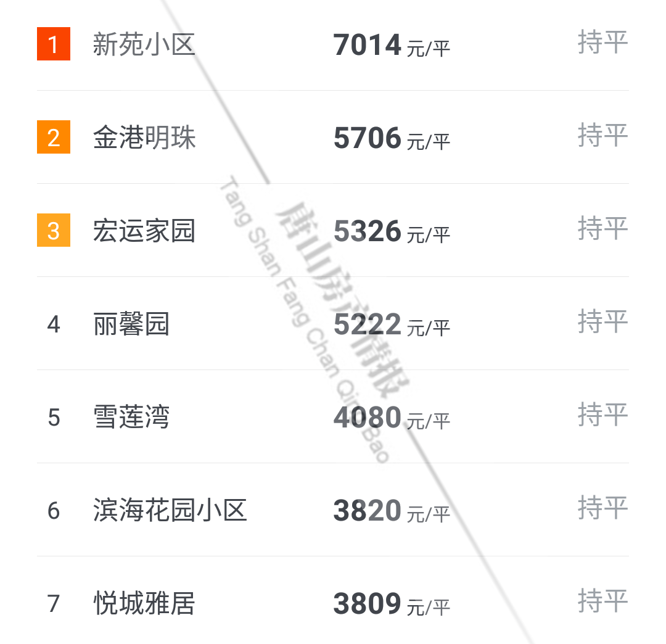This screenshot has height=644, width=666.
Task: Open 悦城雅居 listing
Action: pyautogui.click(x=144, y=603)
